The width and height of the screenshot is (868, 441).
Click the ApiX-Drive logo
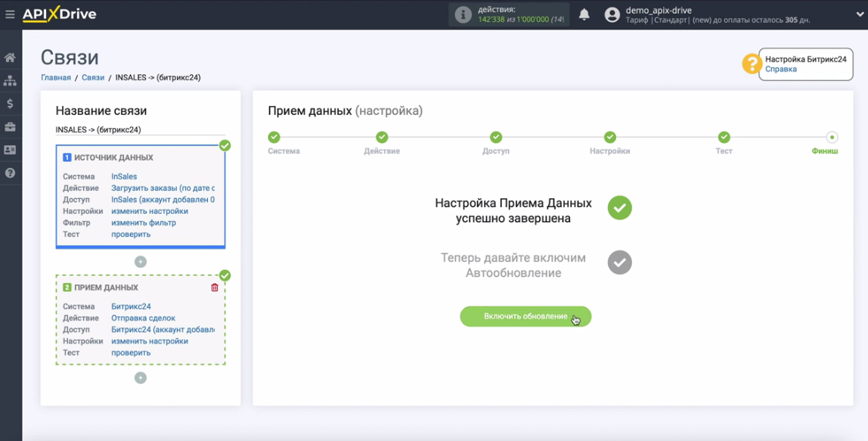(59, 14)
